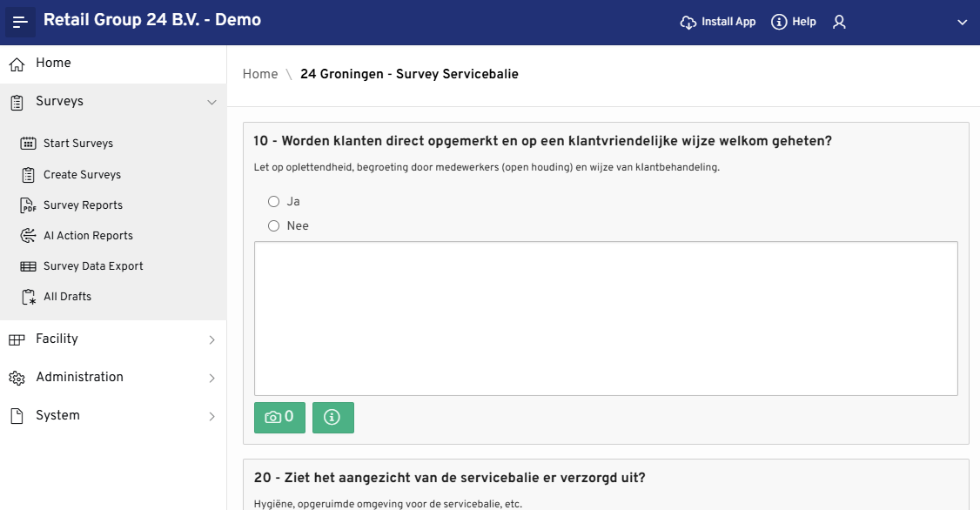Click the green info button under the question

pos(332,417)
